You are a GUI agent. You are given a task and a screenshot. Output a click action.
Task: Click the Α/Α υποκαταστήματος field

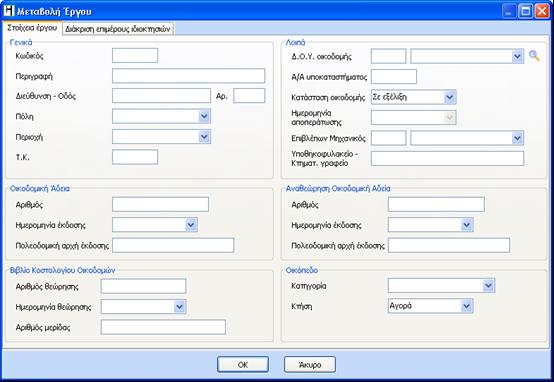pyautogui.click(x=394, y=77)
